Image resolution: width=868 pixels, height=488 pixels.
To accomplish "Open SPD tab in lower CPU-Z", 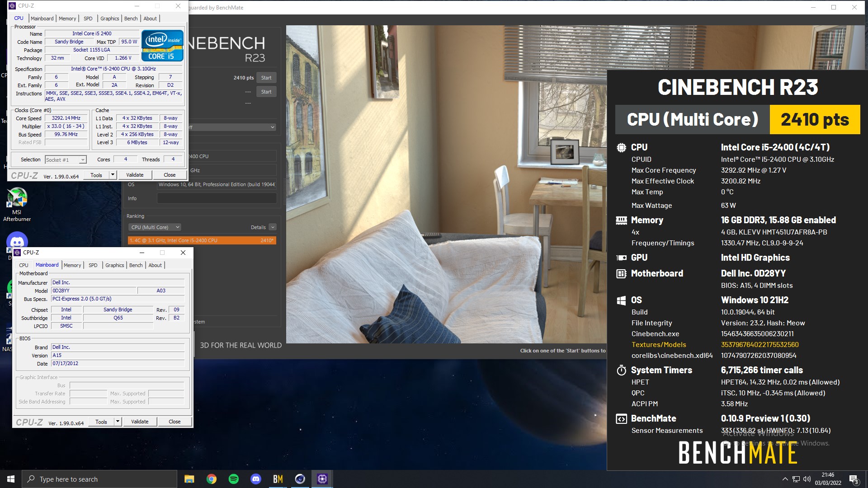I will (93, 265).
